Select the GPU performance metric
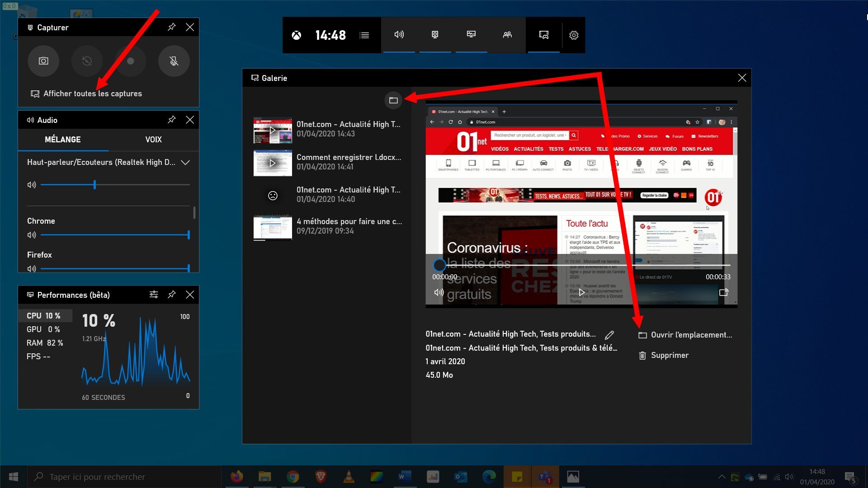 pos(45,329)
